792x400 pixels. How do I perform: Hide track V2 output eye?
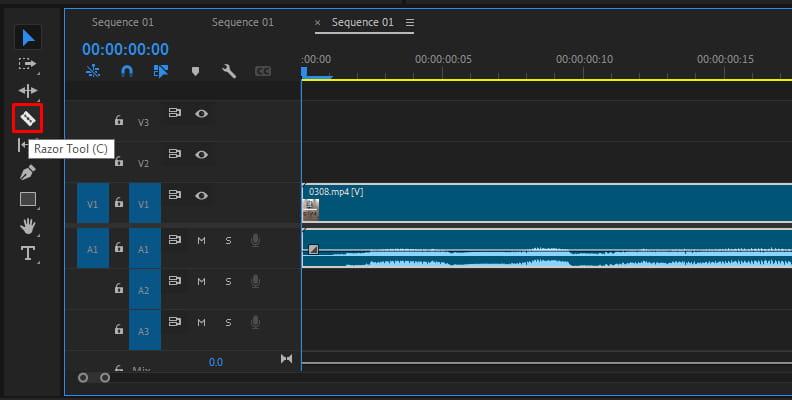tap(202, 155)
